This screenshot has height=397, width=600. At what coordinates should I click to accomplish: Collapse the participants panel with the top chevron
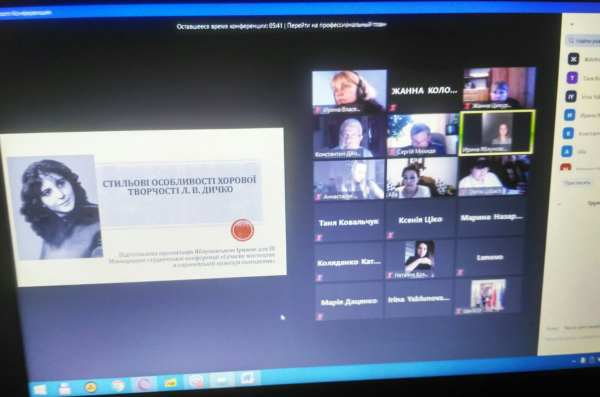point(572,25)
